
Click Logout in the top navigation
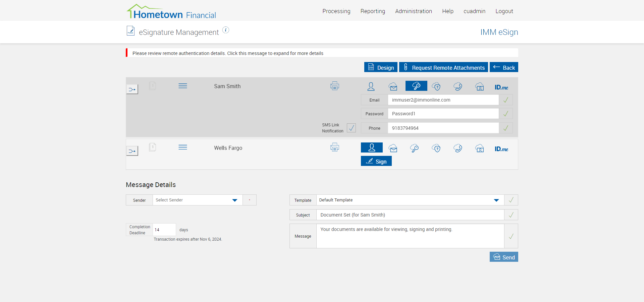tap(504, 11)
